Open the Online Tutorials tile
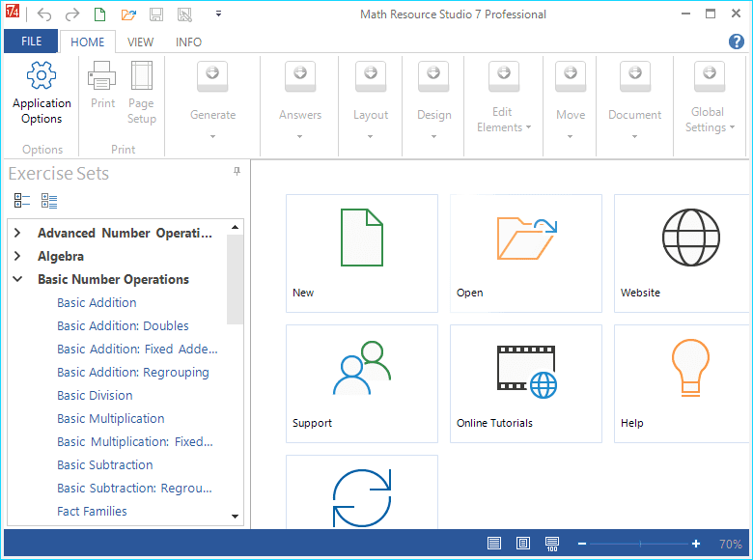This screenshot has width=753, height=560. coord(525,383)
